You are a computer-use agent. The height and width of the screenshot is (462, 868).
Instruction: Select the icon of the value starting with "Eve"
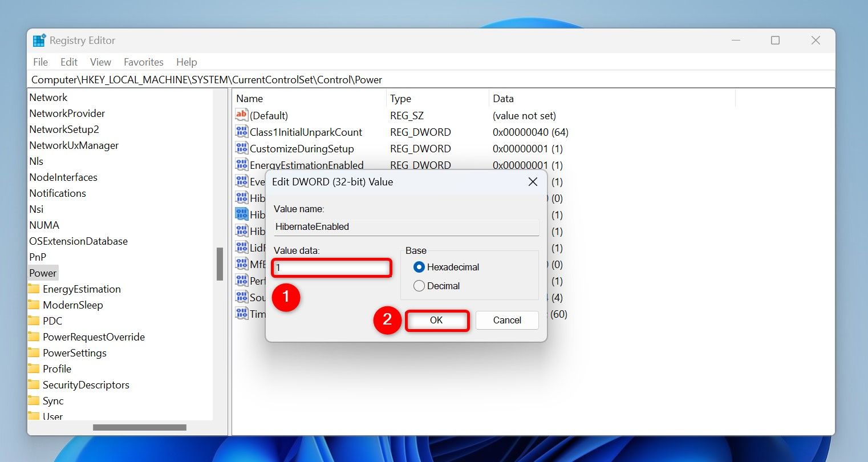tap(242, 181)
